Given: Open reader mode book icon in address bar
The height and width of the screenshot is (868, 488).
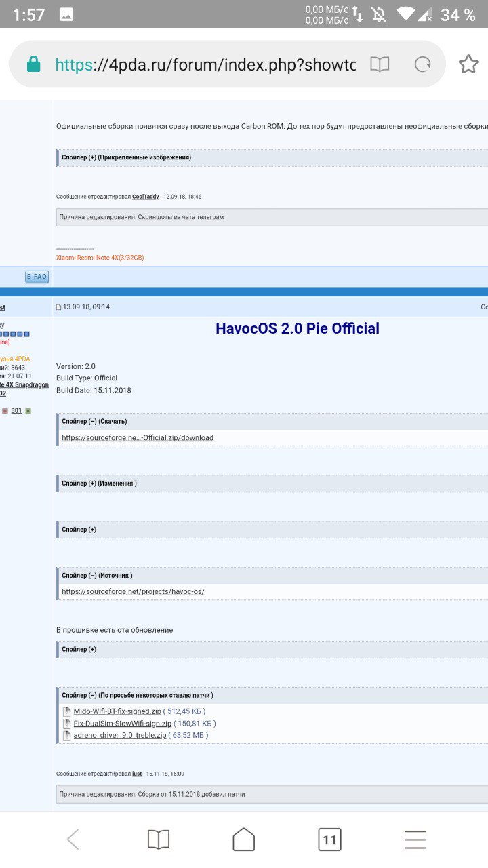Looking at the screenshot, I should pos(380,64).
